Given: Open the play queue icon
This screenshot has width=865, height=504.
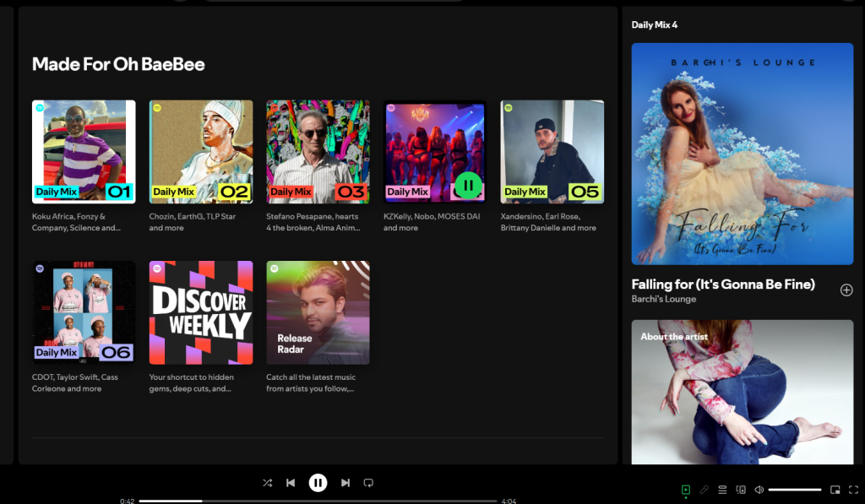Looking at the screenshot, I should pos(722,490).
